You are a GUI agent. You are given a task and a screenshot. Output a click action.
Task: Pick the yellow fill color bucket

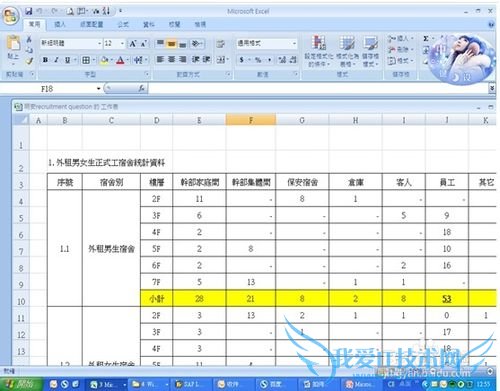pyautogui.click(x=104, y=60)
